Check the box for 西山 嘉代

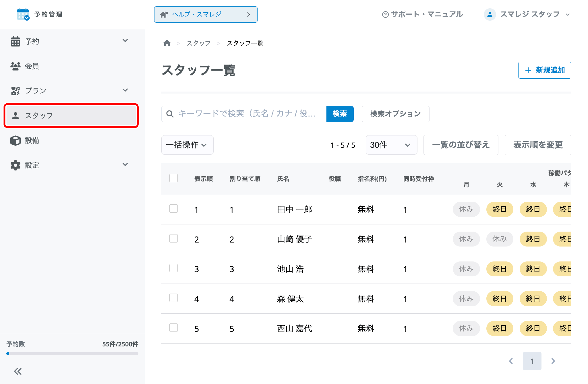(174, 327)
